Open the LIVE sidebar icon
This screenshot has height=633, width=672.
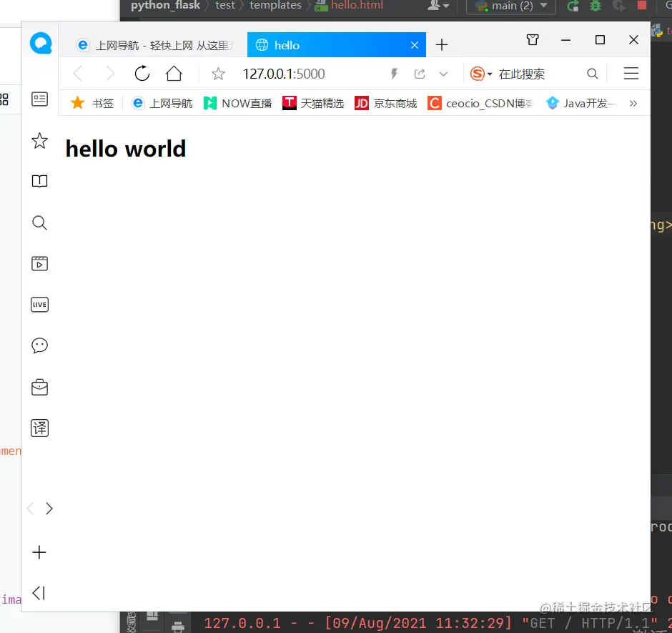tap(39, 305)
